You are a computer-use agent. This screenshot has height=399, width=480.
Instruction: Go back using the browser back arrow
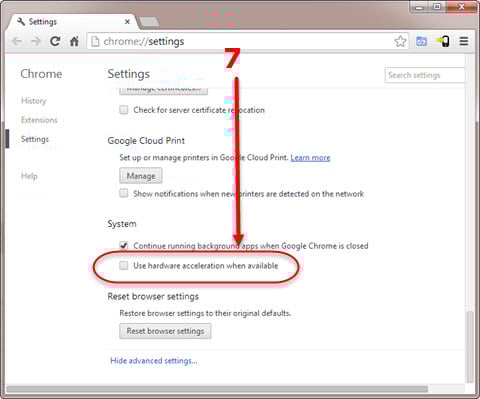[x=17, y=41]
